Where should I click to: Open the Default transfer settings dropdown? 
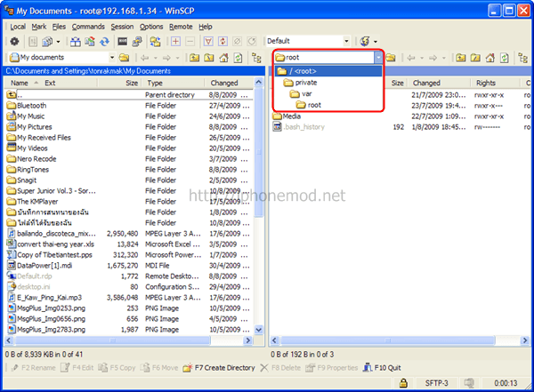(346, 41)
